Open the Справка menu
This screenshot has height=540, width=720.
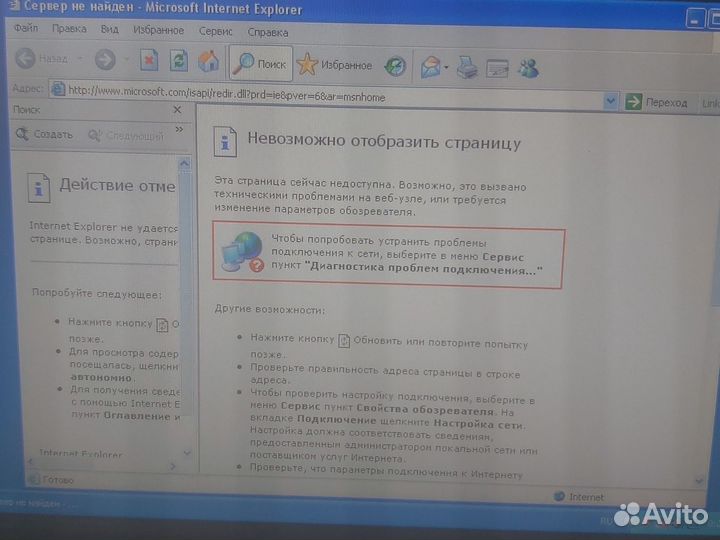(268, 32)
